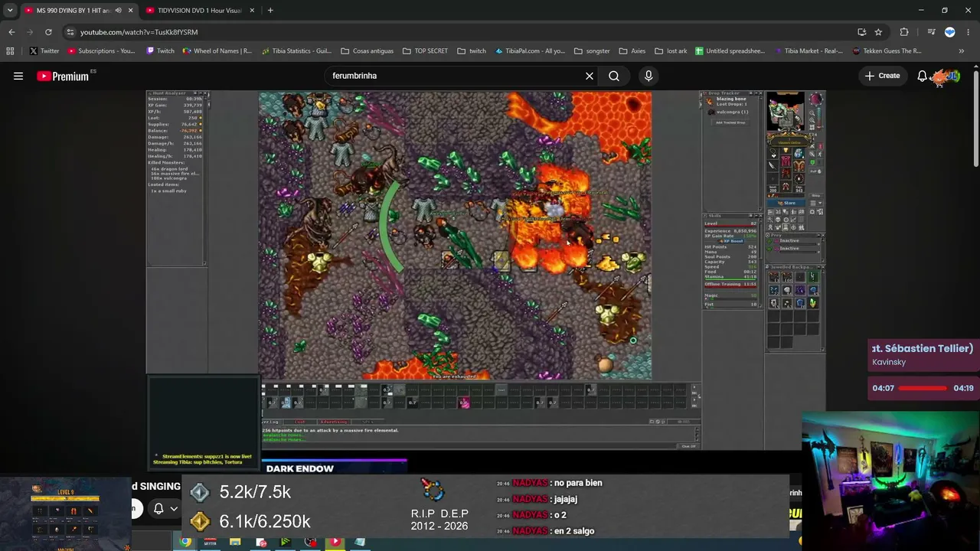The height and width of the screenshot is (551, 980).
Task: Close the TIDYVISION DVD tab
Action: click(x=253, y=11)
